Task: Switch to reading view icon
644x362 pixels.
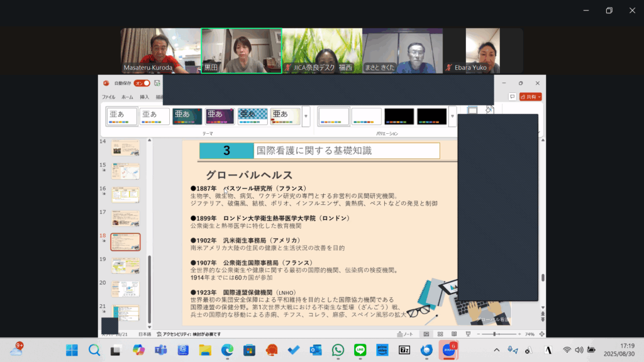Action: (x=454, y=334)
